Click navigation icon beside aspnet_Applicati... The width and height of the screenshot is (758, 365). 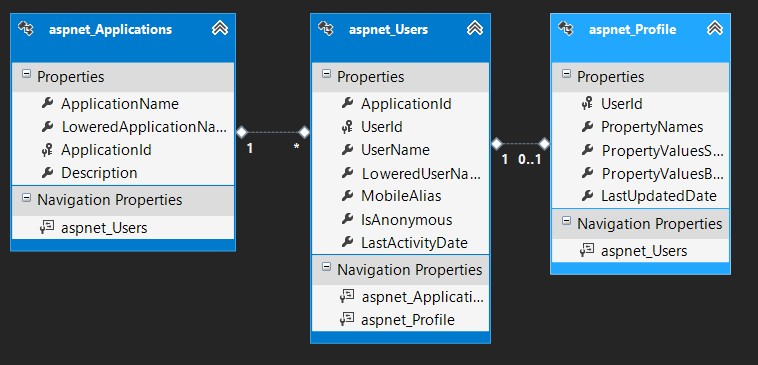(x=347, y=297)
